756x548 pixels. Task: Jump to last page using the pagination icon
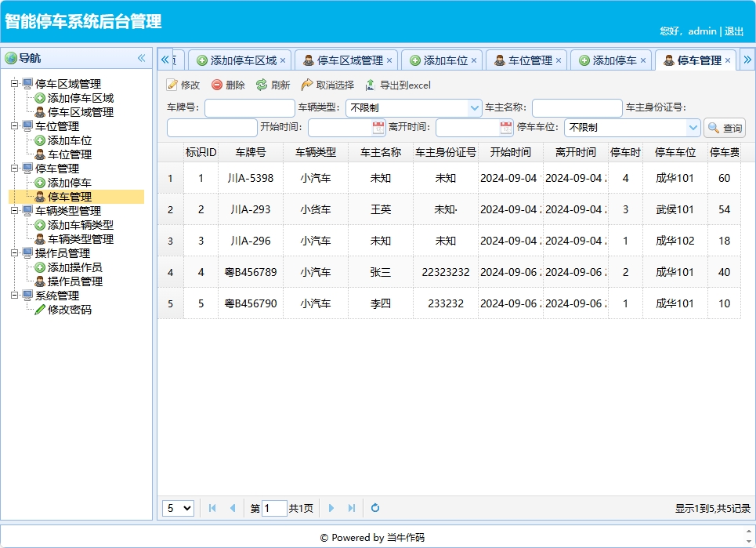tap(350, 508)
